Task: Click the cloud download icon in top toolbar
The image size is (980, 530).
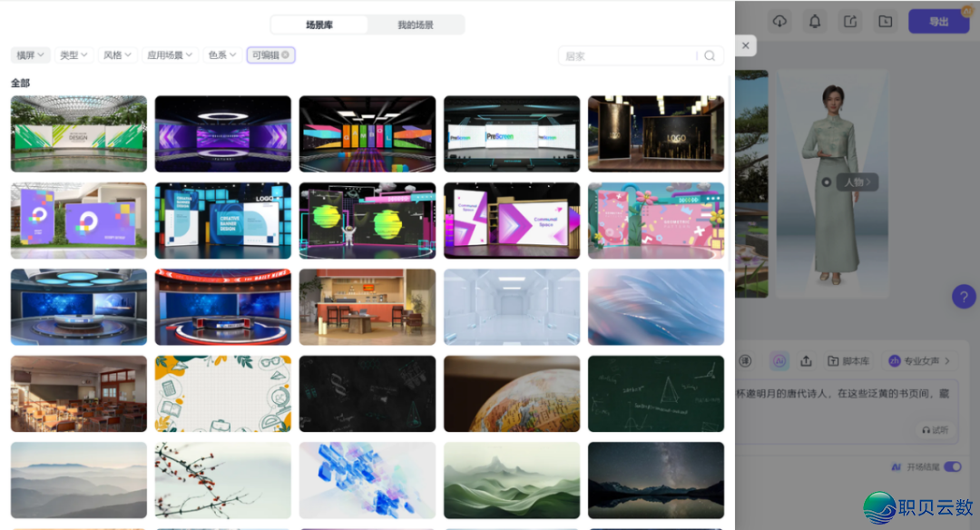Action: coord(779,20)
